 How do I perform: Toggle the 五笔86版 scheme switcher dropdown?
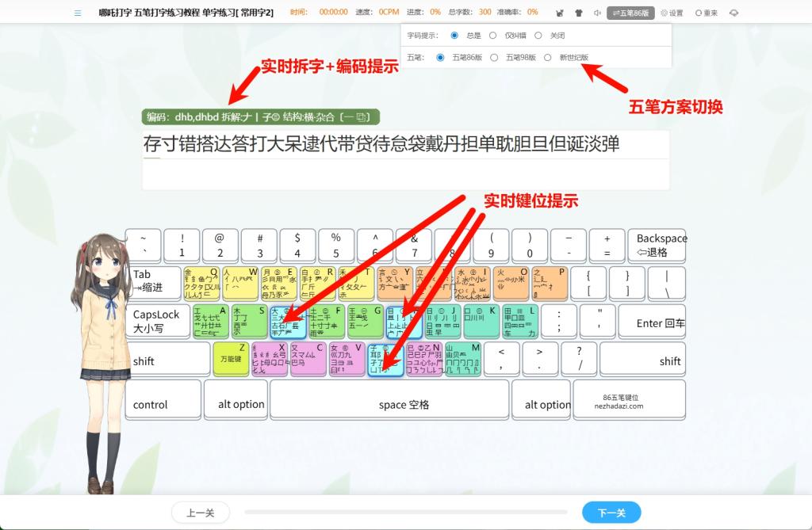631,13
